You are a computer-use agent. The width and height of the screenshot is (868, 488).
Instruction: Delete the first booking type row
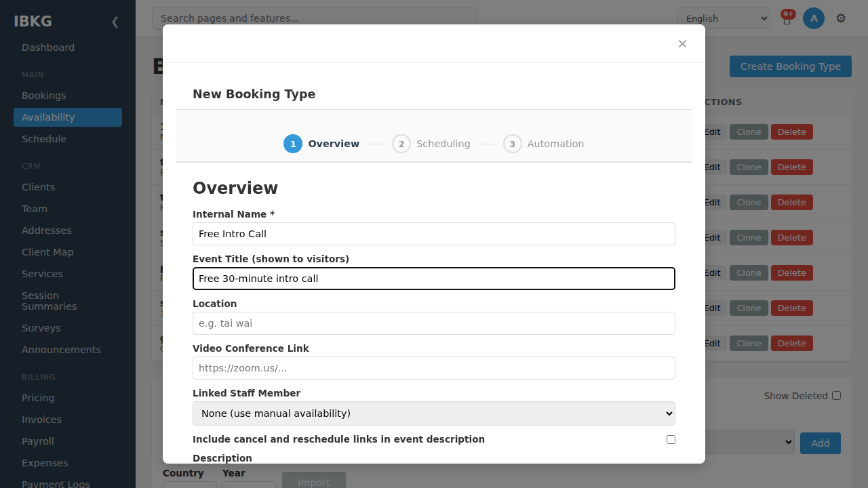click(791, 132)
